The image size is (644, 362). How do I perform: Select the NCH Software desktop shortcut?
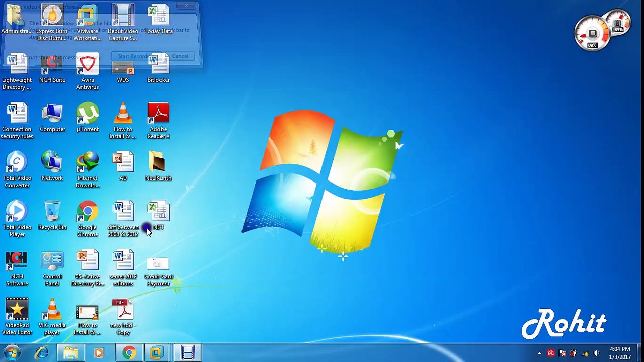17,269
